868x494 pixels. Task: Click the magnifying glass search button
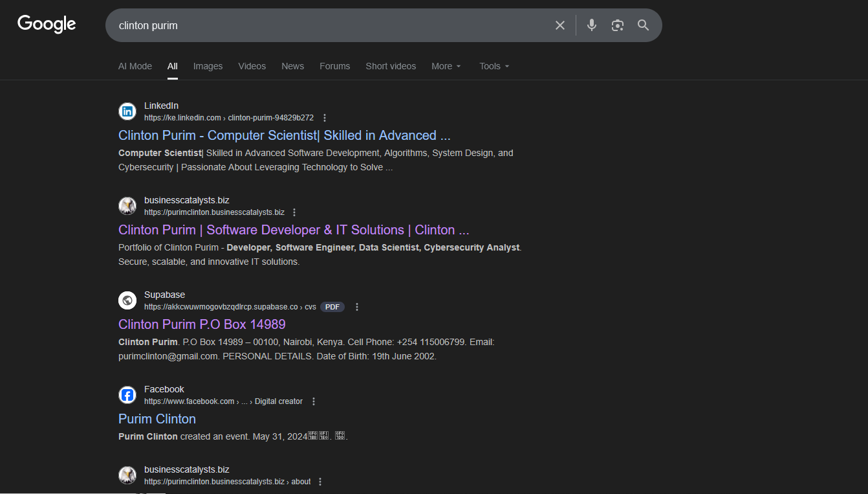643,25
